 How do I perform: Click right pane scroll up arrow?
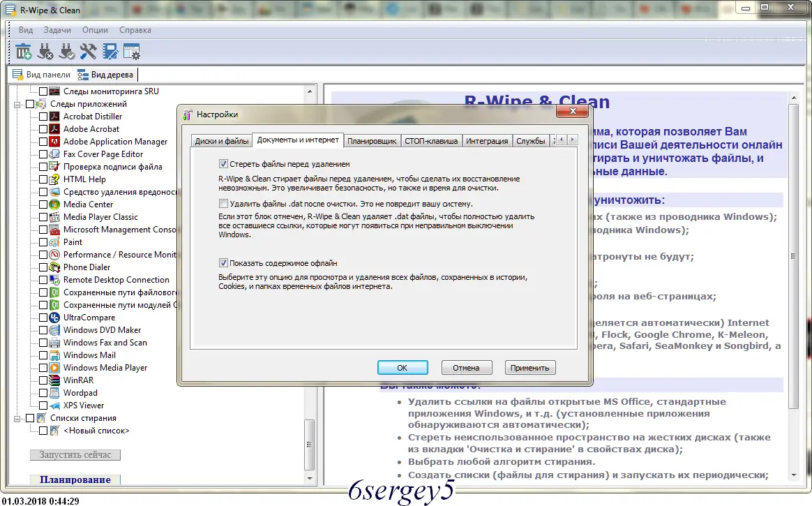794,98
